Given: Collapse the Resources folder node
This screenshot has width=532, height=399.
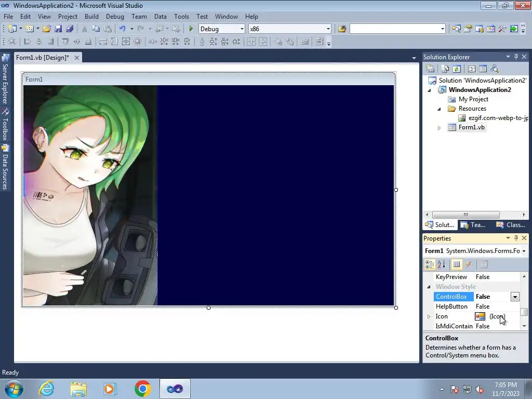Looking at the screenshot, I should [439, 109].
